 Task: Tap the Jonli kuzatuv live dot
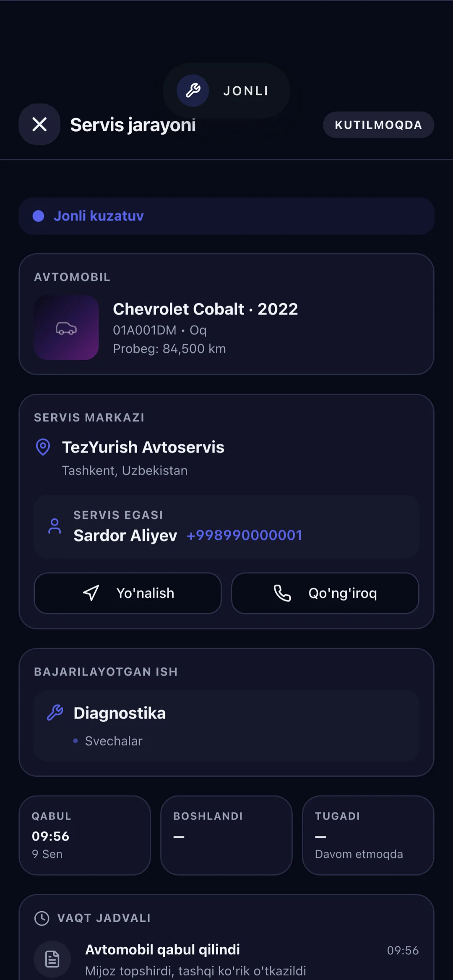pos(39,216)
